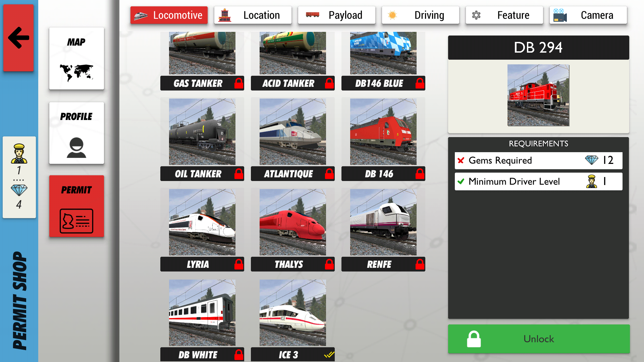The height and width of the screenshot is (362, 644).
Task: Open the Permit ID card icon
Action: tap(76, 221)
